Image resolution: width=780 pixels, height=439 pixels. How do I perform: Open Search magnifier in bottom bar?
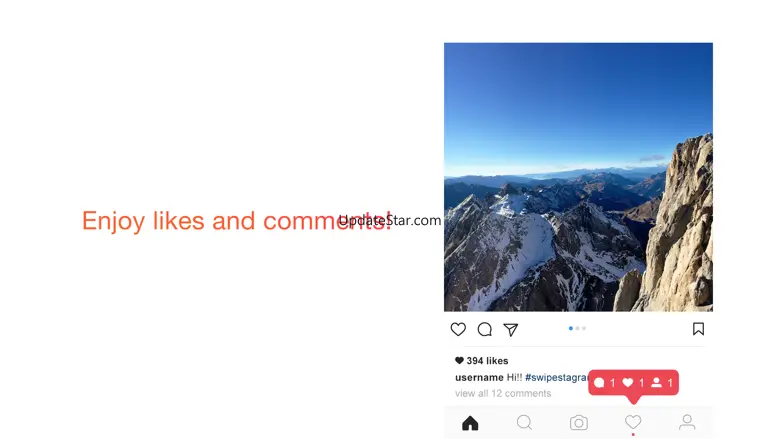pos(524,423)
